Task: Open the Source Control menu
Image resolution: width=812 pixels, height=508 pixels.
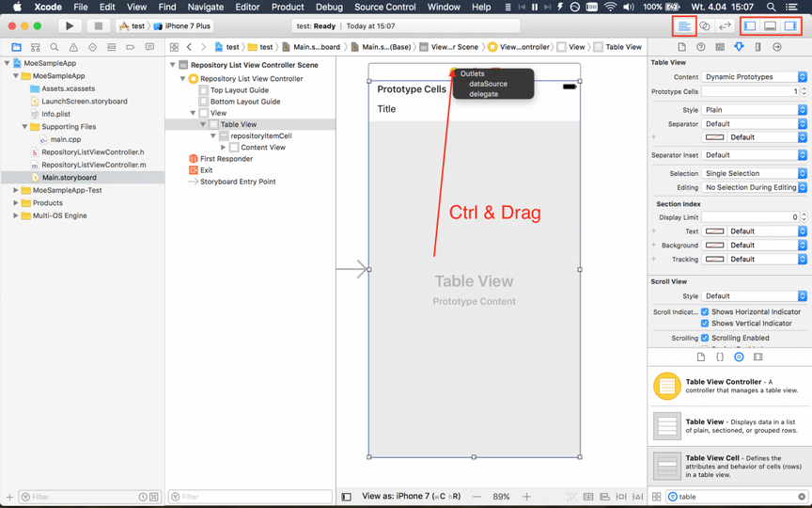Action: [384, 8]
